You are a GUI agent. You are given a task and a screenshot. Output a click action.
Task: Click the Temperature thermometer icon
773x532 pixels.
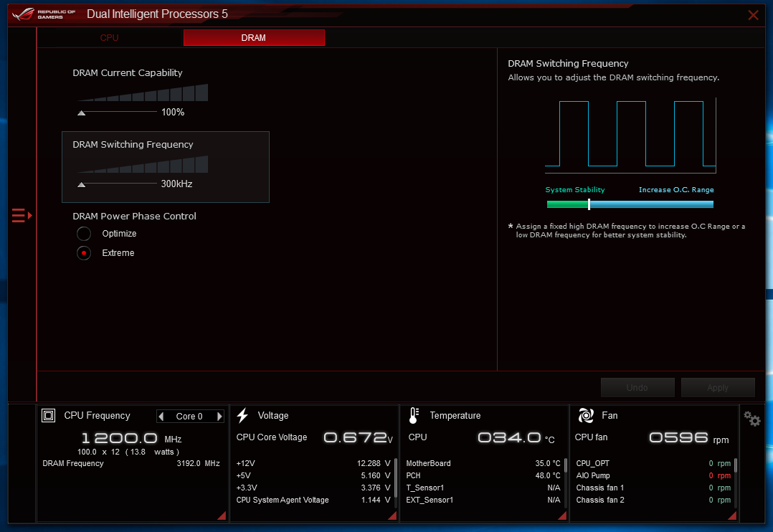coord(414,416)
